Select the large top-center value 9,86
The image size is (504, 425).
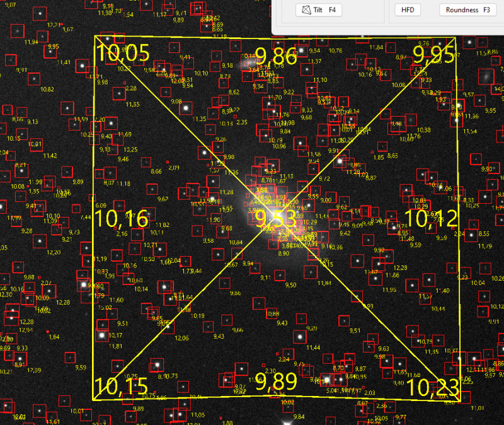coord(276,56)
